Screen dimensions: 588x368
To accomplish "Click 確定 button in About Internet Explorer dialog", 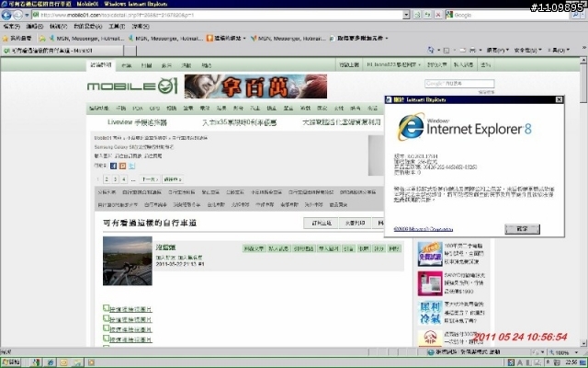I will [x=523, y=229].
